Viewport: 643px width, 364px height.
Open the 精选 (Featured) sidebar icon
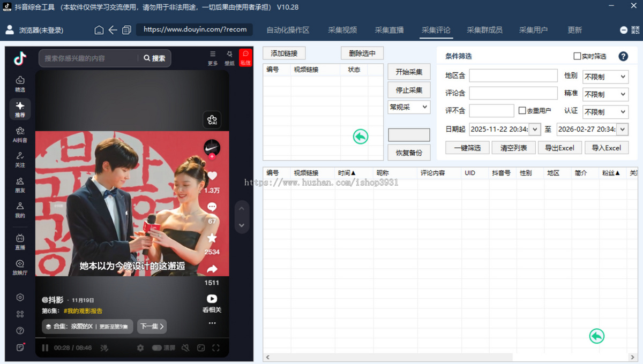20,84
